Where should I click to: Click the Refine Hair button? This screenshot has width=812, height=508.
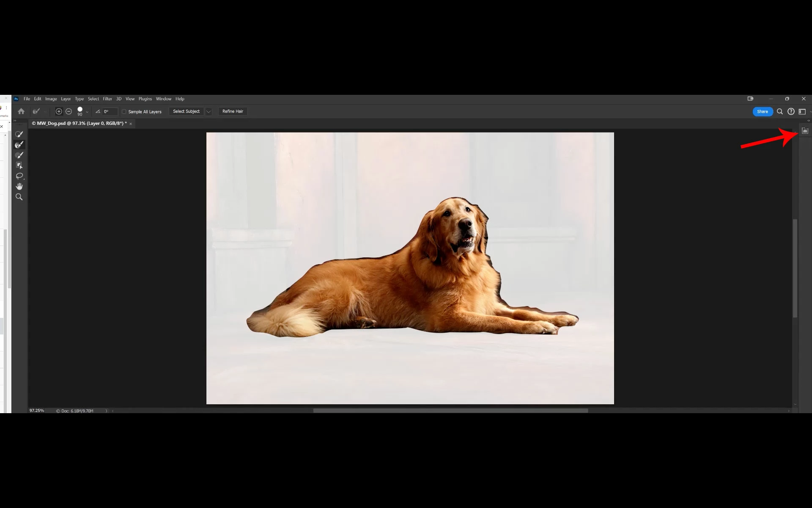[233, 111]
